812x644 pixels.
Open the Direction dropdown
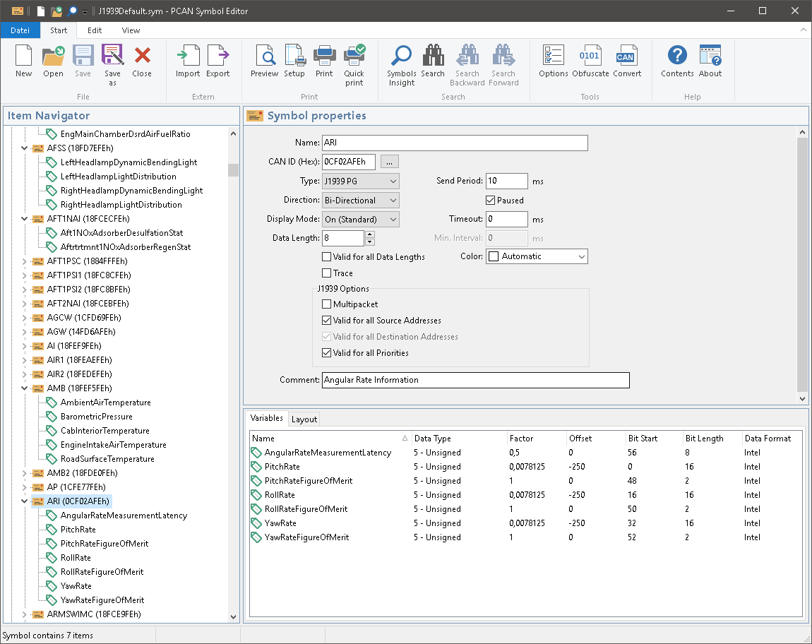[x=361, y=201]
